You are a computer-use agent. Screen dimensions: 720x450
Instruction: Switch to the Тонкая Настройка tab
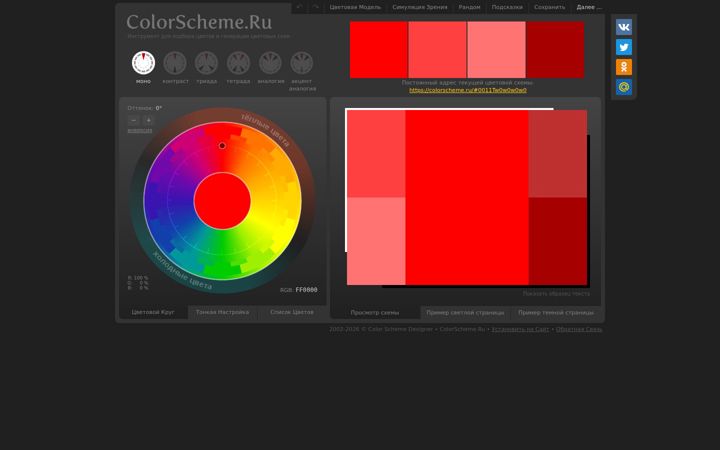(222, 312)
